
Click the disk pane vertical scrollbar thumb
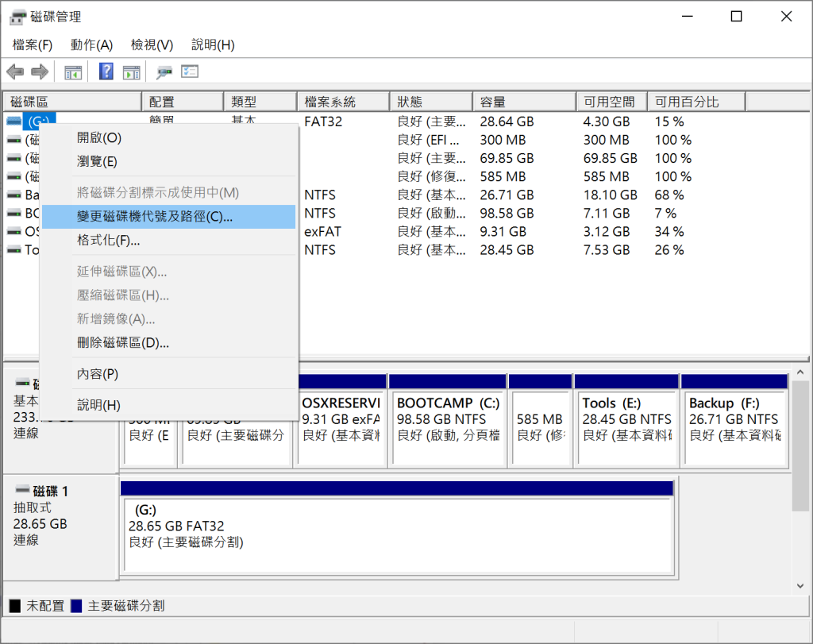tap(800, 446)
